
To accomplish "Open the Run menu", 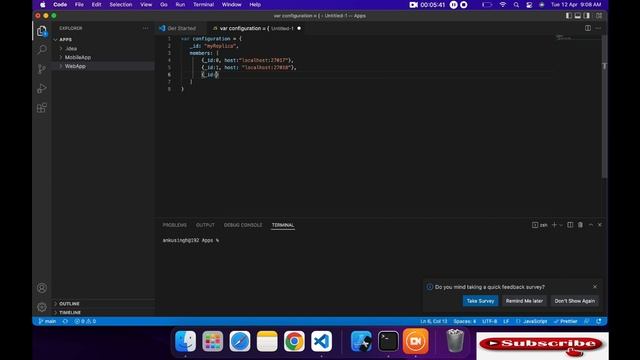I will (x=180, y=4).
